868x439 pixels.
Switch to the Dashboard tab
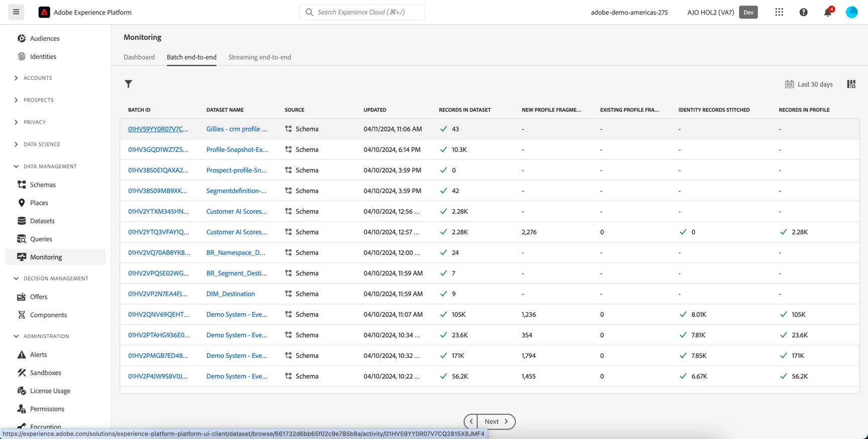pyautogui.click(x=139, y=57)
